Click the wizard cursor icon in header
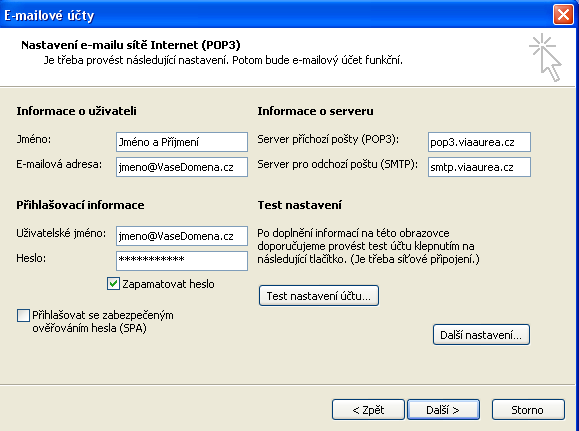This screenshot has width=579, height=431. tap(545, 57)
